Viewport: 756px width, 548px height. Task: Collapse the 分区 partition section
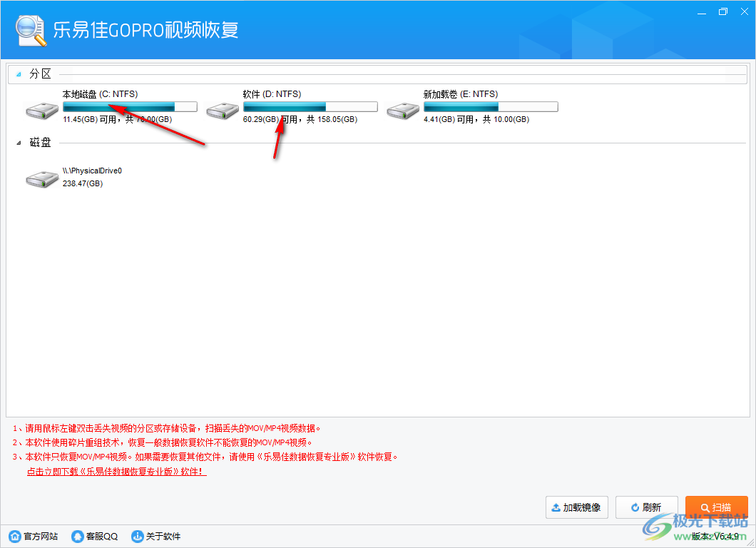point(19,74)
